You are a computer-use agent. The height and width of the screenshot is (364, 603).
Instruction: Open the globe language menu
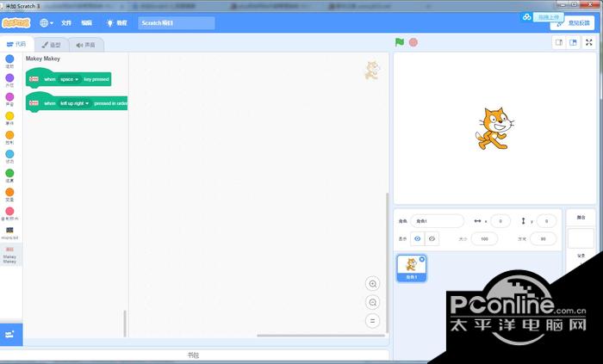click(x=47, y=23)
